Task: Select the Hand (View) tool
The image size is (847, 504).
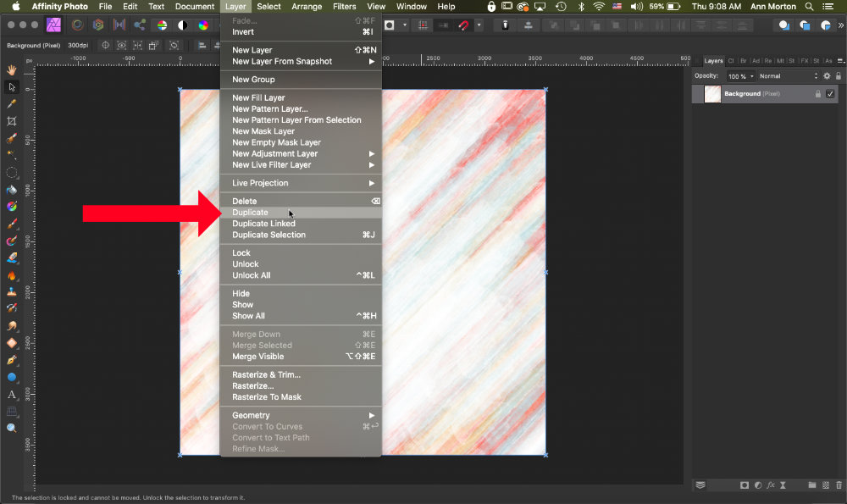Action: click(x=12, y=69)
